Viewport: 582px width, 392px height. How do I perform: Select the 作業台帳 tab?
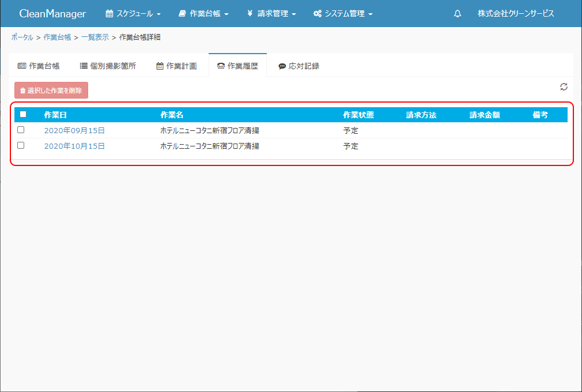click(39, 66)
